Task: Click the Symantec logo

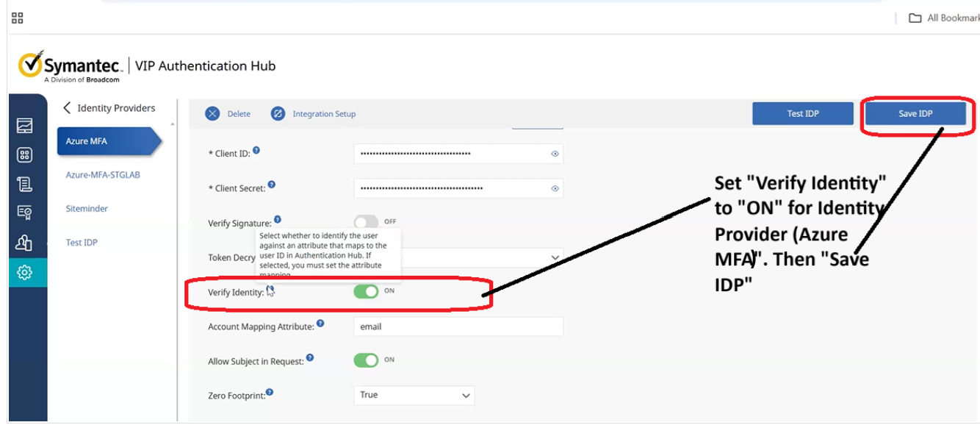Action: [x=73, y=66]
